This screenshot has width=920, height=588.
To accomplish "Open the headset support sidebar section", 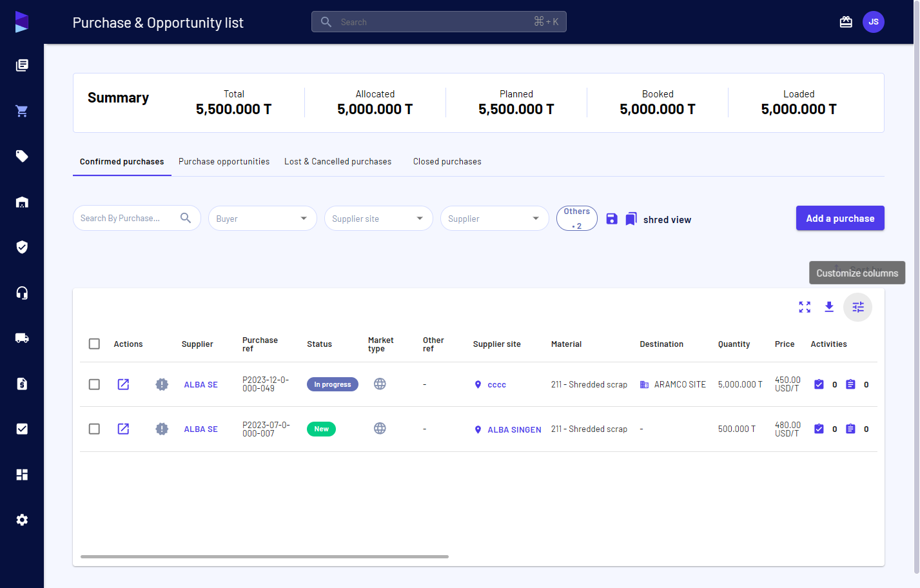I will click(x=22, y=293).
